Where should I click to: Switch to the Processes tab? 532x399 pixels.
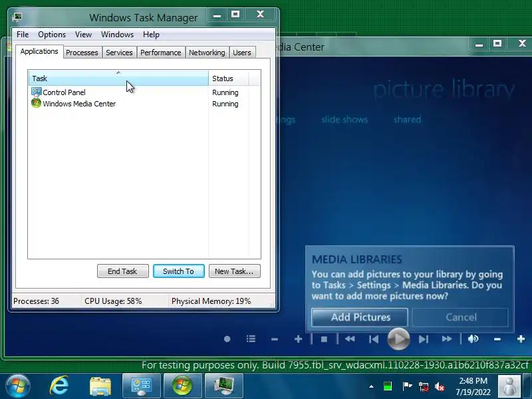(82, 53)
